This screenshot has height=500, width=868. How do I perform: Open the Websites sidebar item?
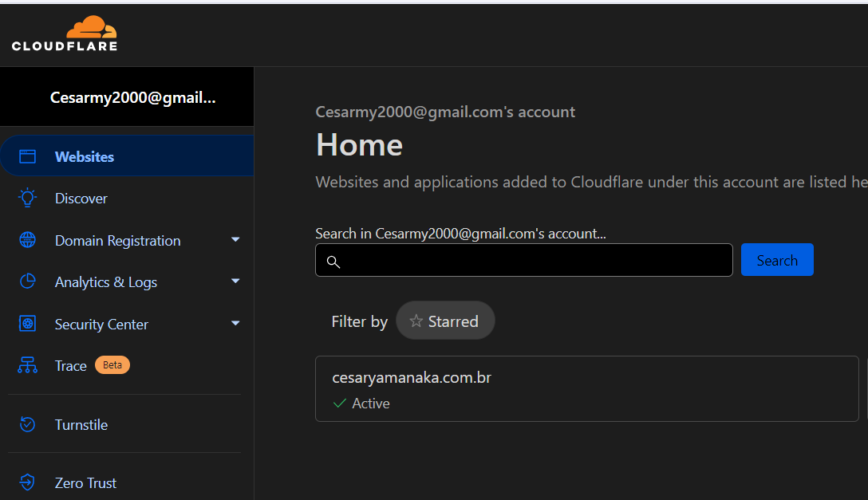click(x=128, y=156)
